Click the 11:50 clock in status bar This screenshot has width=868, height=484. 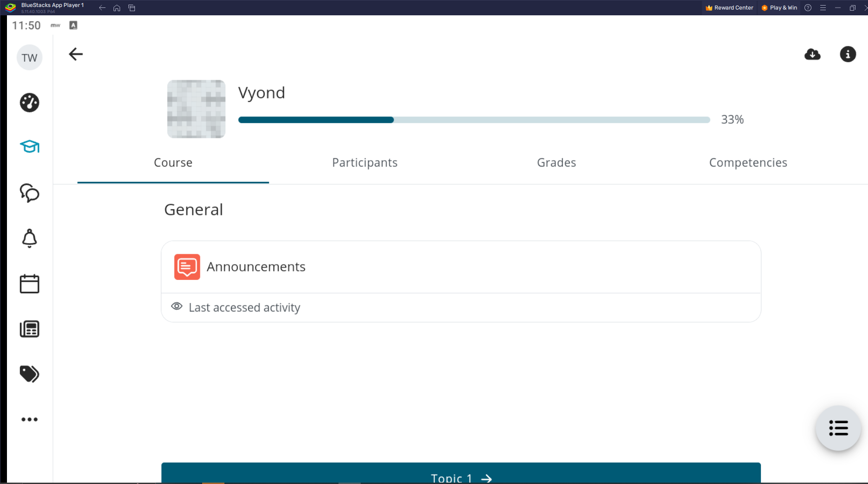click(x=26, y=26)
